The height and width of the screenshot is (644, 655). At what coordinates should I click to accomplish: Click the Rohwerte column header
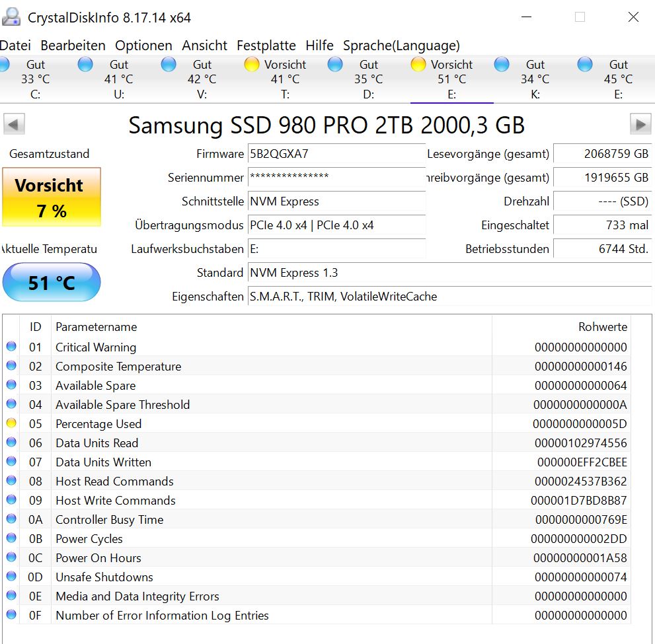(561, 326)
